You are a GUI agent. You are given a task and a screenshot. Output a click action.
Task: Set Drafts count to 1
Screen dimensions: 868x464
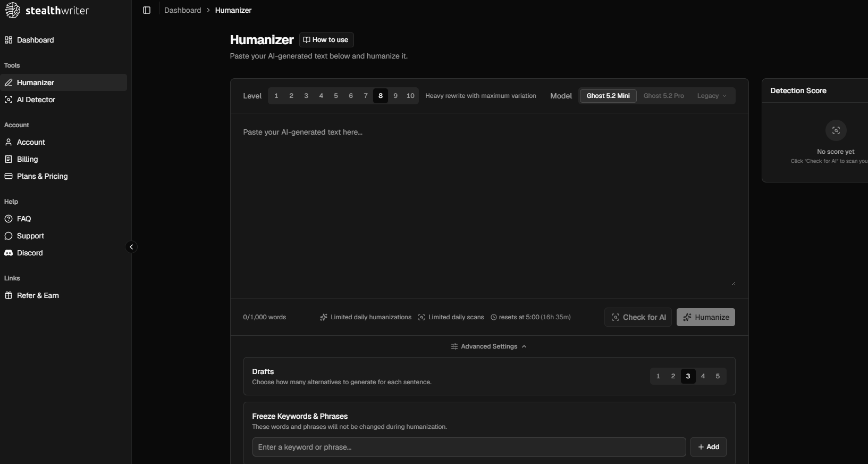click(658, 376)
